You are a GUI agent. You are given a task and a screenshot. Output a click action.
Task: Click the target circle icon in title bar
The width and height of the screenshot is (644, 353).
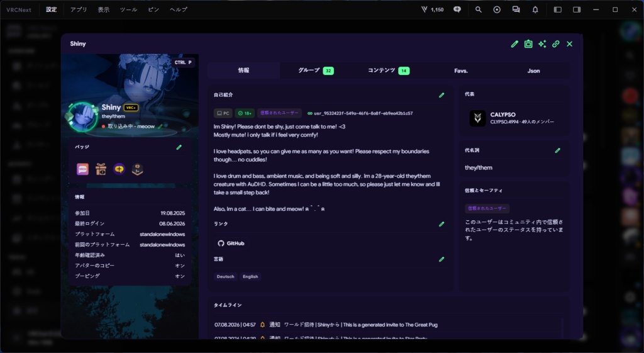coord(497,9)
